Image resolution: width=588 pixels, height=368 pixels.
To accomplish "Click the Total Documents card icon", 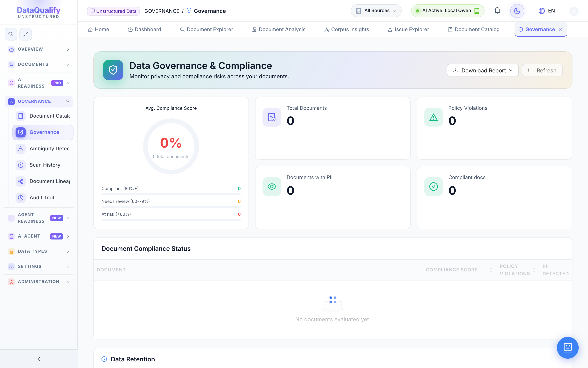I will point(272,117).
